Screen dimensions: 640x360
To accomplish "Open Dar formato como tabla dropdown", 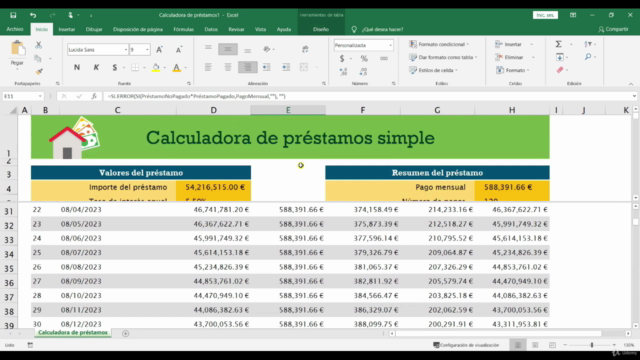I will point(443,57).
